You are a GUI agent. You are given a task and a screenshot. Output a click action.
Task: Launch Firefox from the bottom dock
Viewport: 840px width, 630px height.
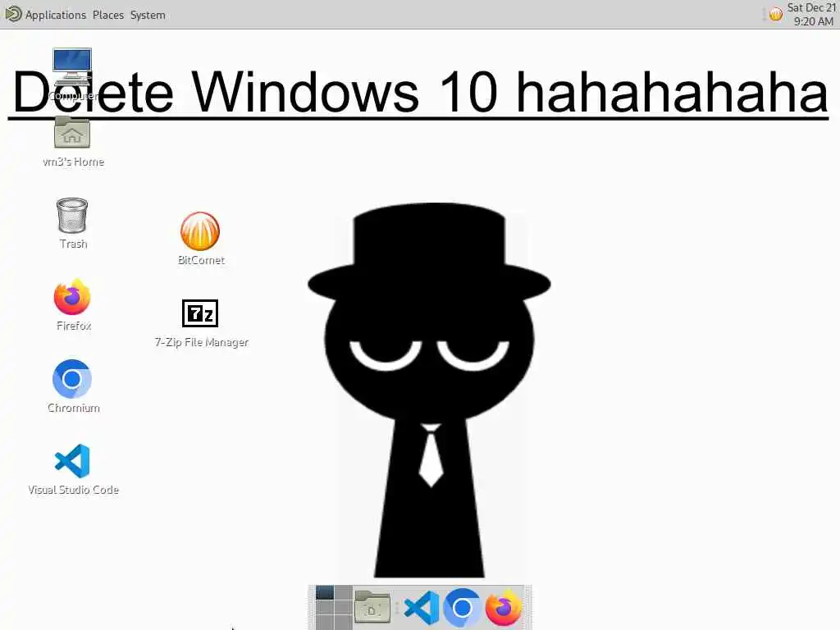coord(503,608)
